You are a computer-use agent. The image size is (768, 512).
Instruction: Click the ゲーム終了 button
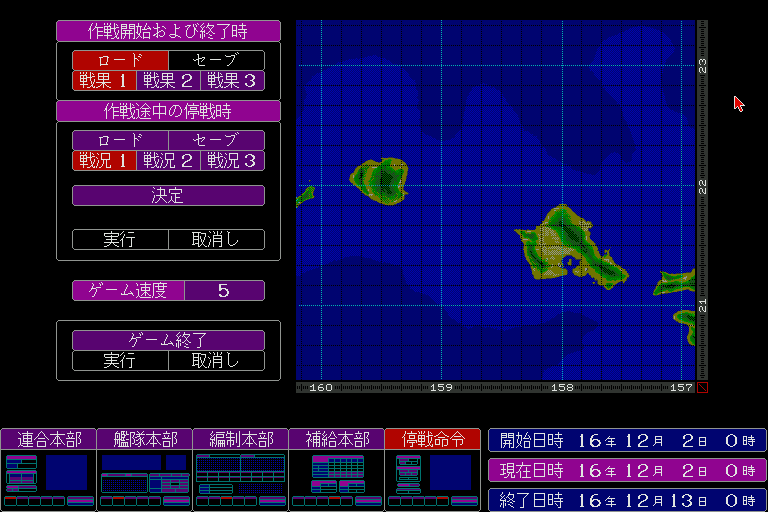tap(168, 340)
